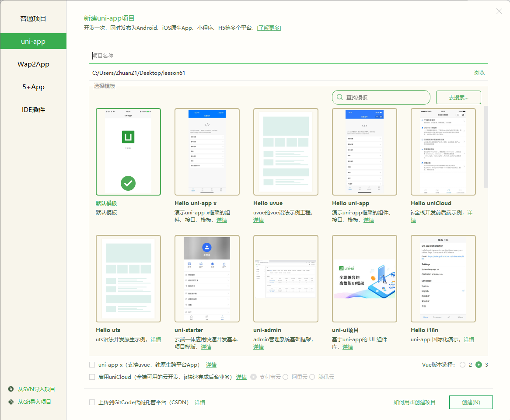Open 详情 link for uni-admin

258,347
